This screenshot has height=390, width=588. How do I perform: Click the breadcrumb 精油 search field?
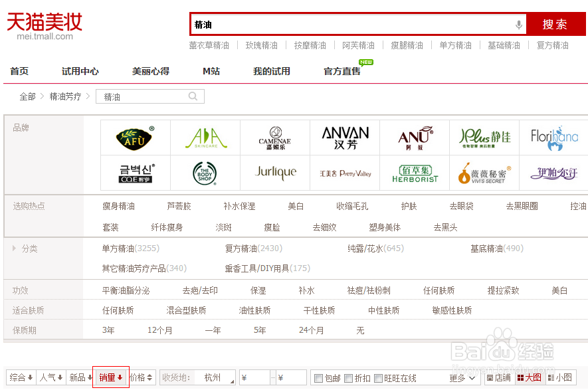(150, 96)
